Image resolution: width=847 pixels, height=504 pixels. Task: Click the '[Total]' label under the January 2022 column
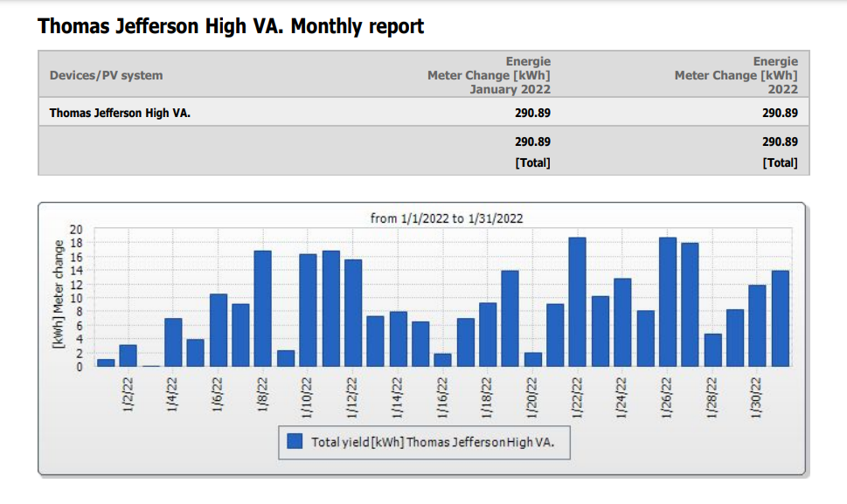point(532,163)
